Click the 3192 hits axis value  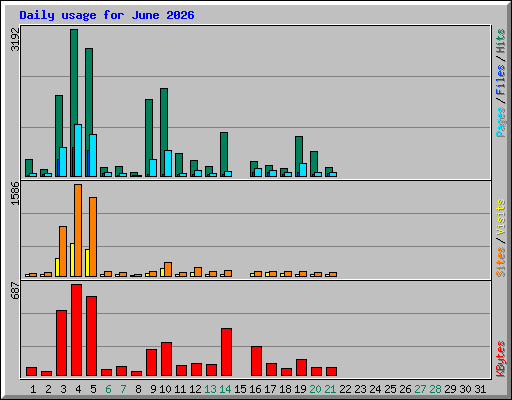coord(15,39)
